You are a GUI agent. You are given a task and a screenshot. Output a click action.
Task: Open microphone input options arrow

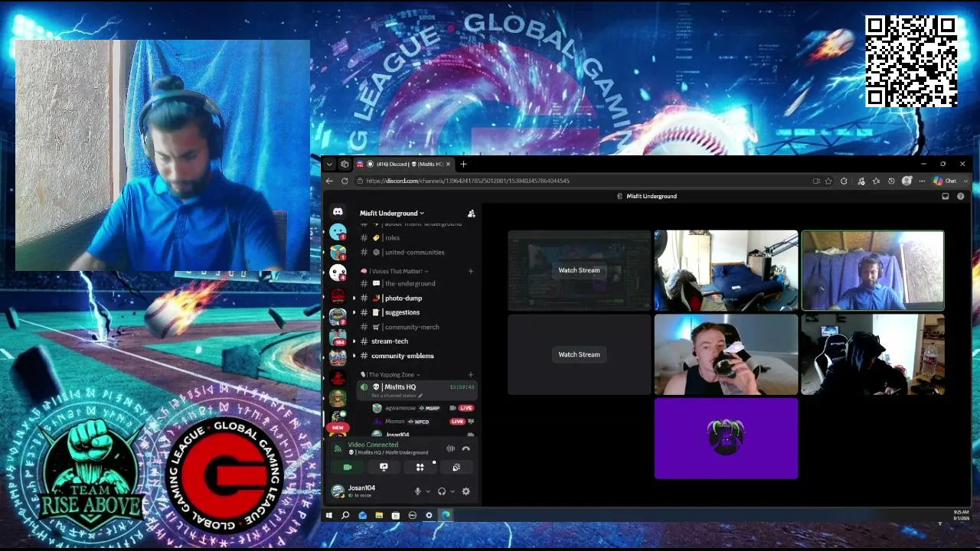pos(427,491)
